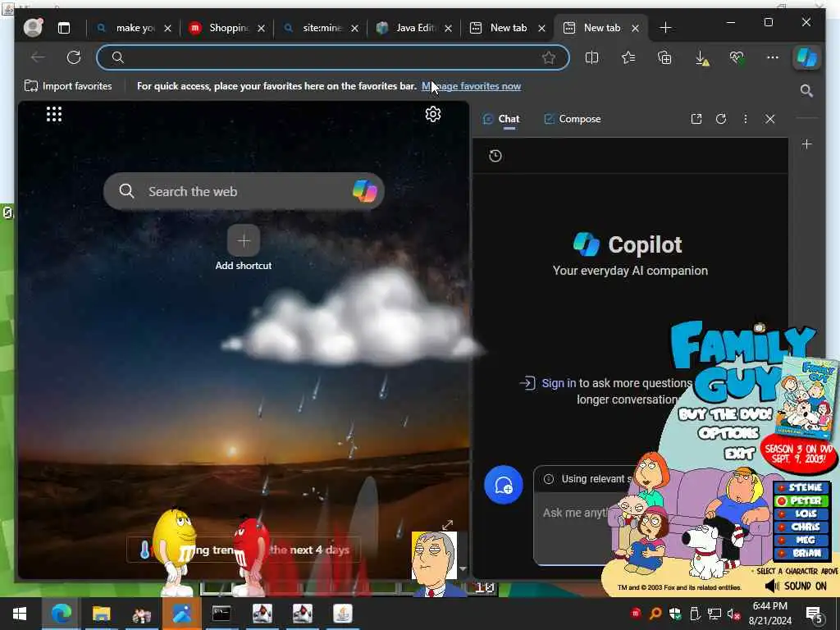Open the 6:44 PM clock calendar
The image size is (840, 630).
tap(769, 614)
